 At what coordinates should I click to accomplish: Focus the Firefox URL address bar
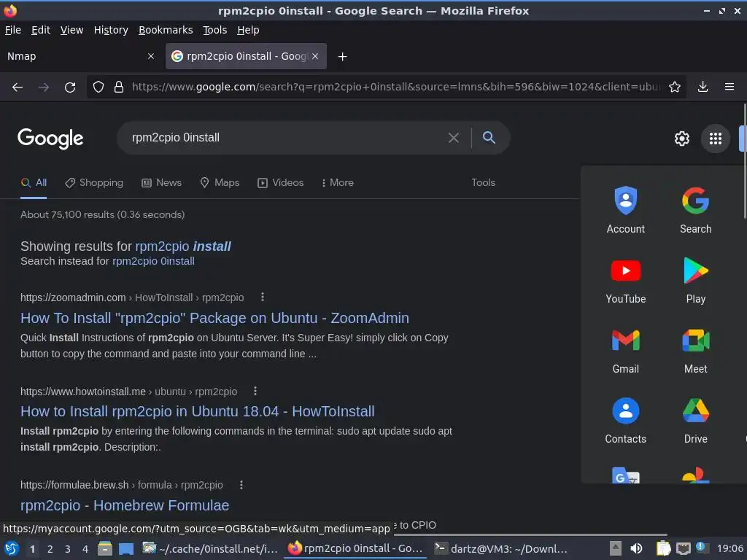coord(395,87)
